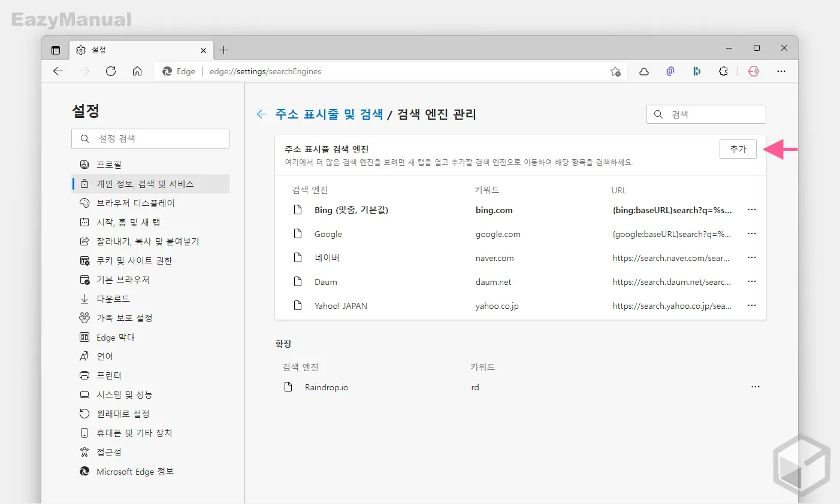The width and height of the screenshot is (840, 504).
Task: Click the purple paperclip extension icon
Action: click(670, 71)
